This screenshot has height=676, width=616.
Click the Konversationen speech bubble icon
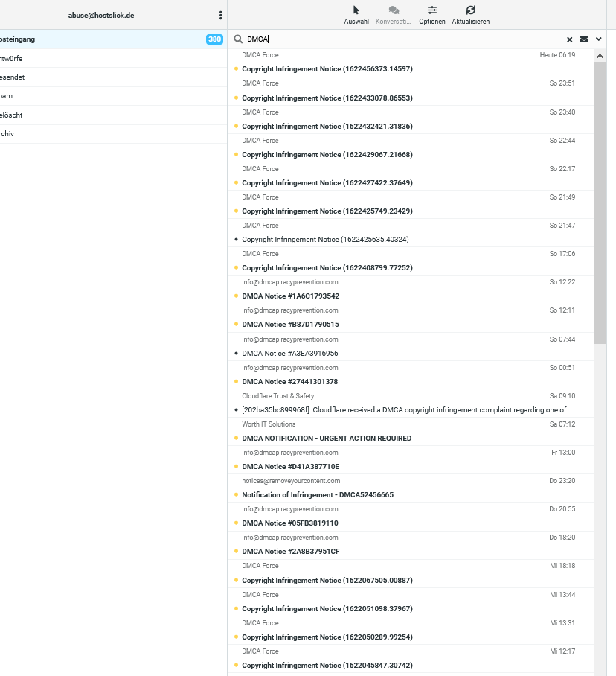point(394,10)
